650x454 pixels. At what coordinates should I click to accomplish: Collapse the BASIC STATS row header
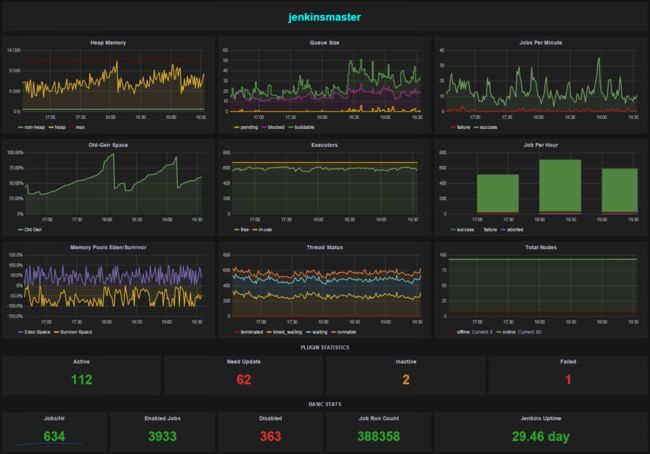click(x=325, y=404)
